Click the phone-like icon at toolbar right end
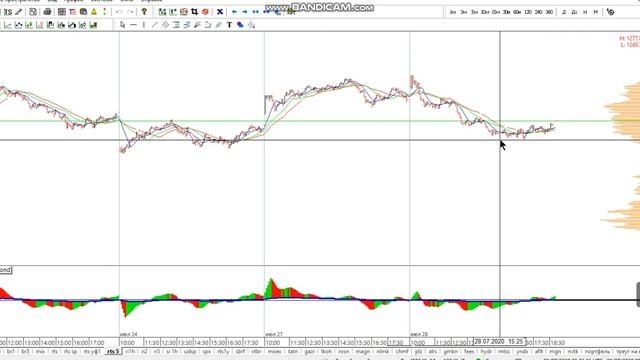 [610, 12]
